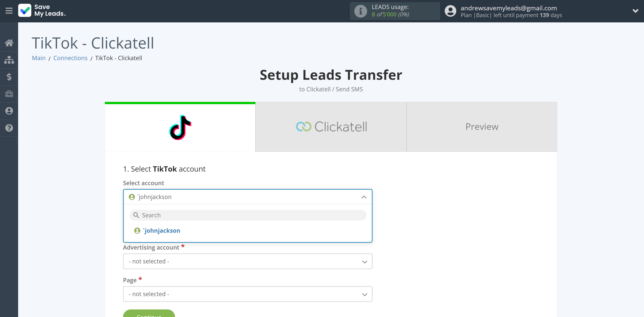Click the Continue button at bottom
644x317 pixels.
click(150, 314)
